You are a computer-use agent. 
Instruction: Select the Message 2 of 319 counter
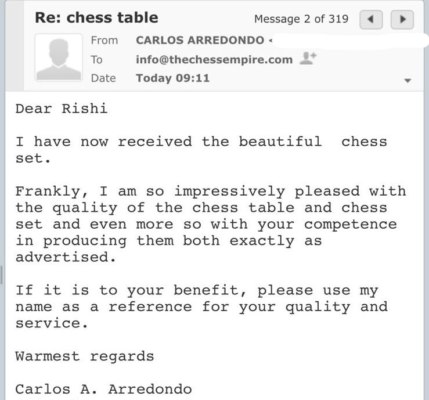(301, 19)
